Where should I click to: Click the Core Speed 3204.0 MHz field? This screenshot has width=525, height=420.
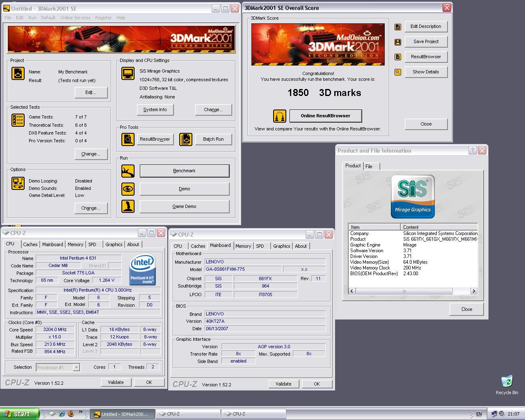tap(55, 329)
